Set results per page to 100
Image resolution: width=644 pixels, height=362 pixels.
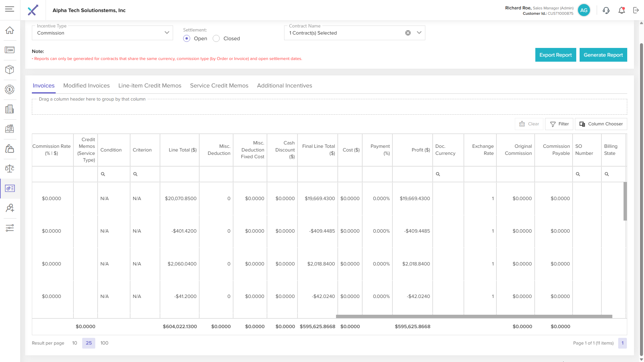104,343
